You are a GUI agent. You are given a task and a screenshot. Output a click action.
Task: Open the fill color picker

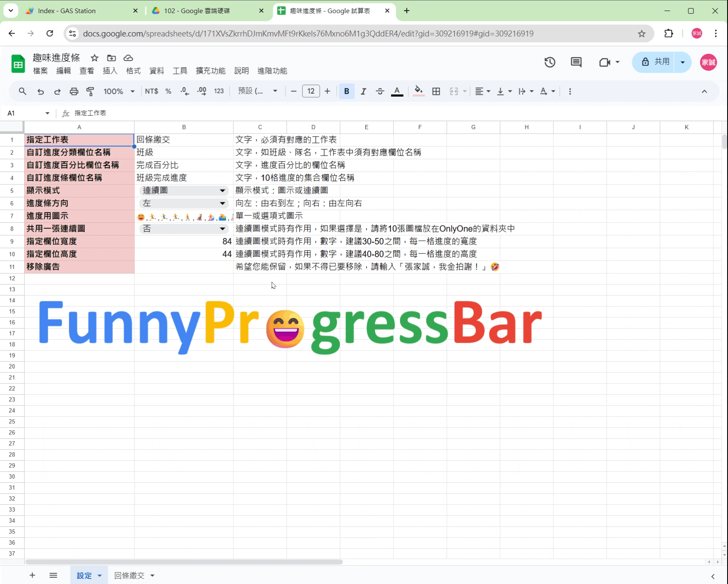coord(419,91)
